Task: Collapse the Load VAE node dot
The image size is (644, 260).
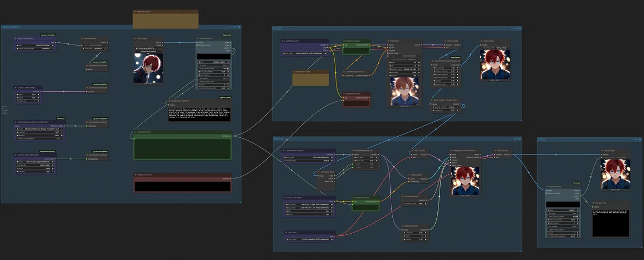Action: pyautogui.click(x=286, y=232)
